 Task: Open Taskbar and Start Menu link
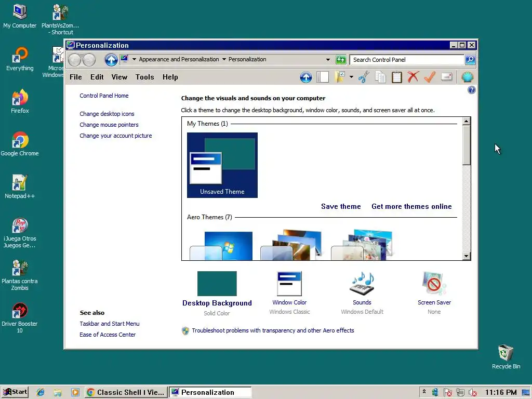[x=110, y=324]
